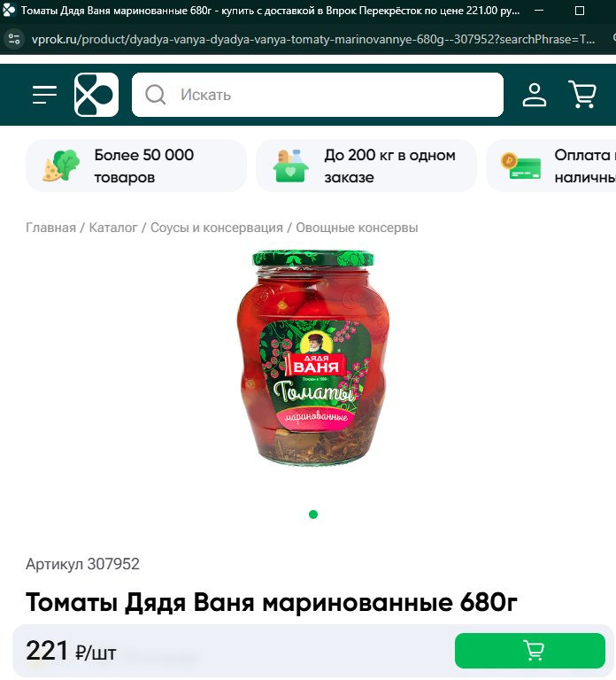Click the search magnifier icon
This screenshot has width=616, height=680.
tap(155, 95)
